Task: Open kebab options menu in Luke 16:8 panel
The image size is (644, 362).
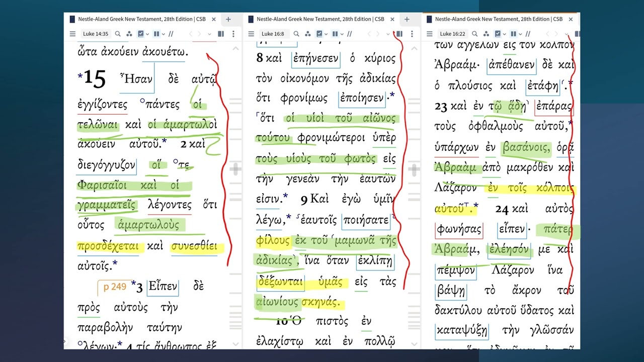Action: click(412, 34)
